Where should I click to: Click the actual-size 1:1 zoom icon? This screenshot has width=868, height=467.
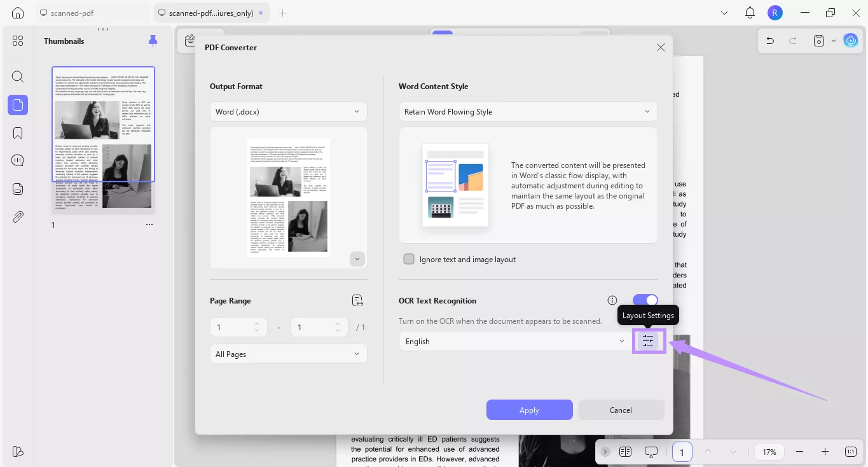850,452
